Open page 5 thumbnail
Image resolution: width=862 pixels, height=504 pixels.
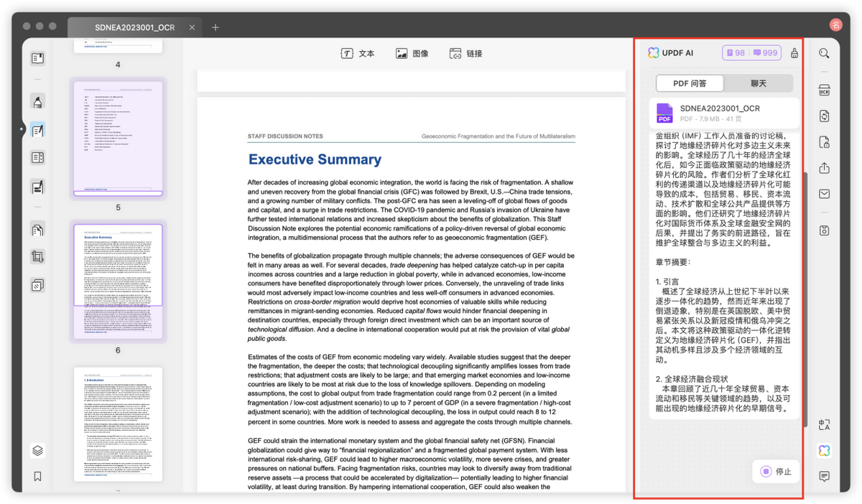click(x=118, y=138)
